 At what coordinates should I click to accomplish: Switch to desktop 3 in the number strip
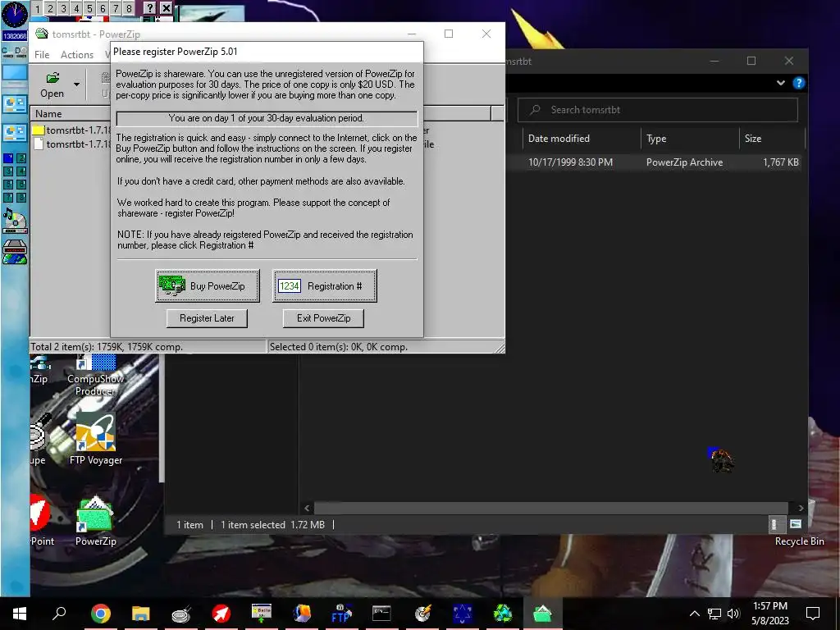pyautogui.click(x=63, y=8)
